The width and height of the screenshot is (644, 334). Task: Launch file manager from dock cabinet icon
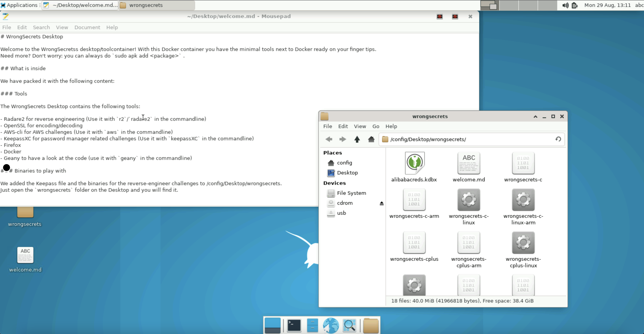click(x=312, y=325)
